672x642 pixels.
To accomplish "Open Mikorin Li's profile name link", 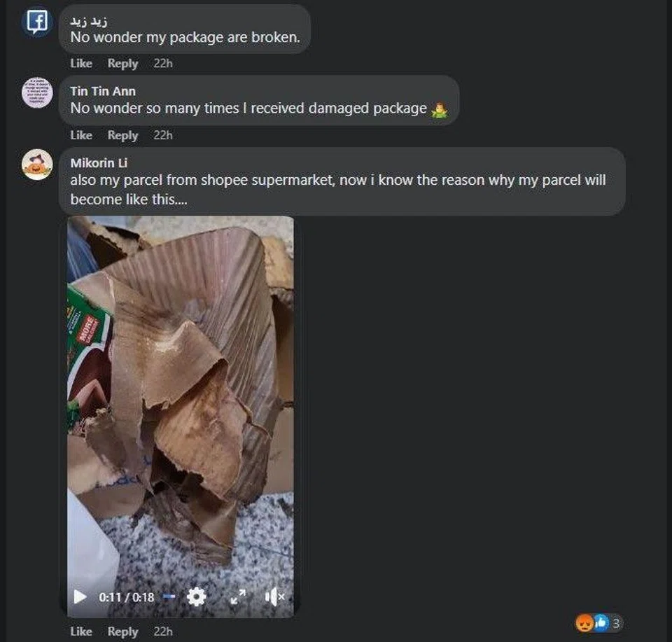I will click(x=99, y=163).
